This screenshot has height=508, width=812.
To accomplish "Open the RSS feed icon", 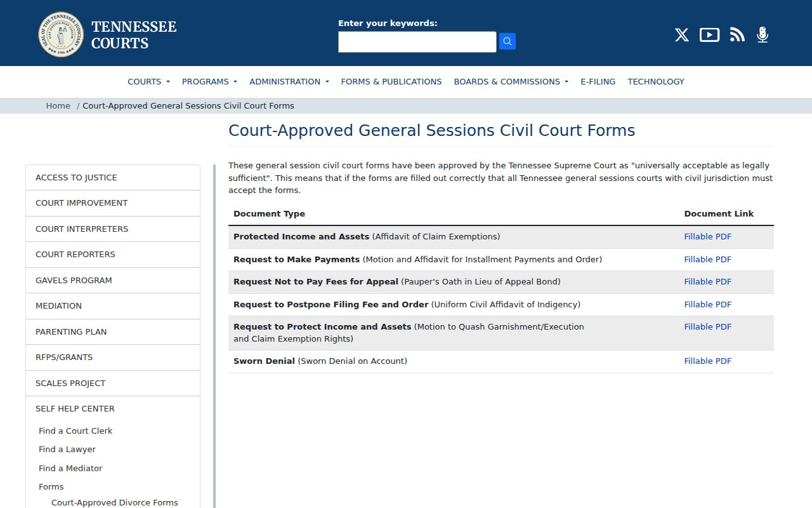I will pos(737,35).
